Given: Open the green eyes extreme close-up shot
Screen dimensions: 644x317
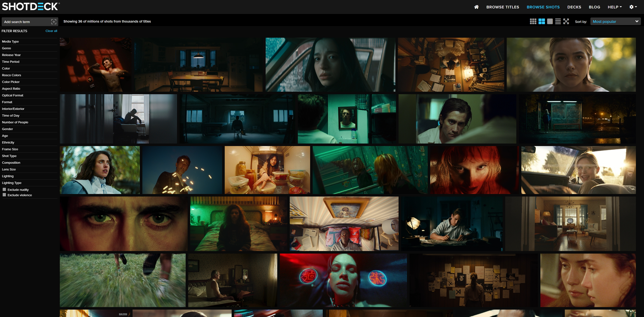Looking at the screenshot, I should coord(123,224).
